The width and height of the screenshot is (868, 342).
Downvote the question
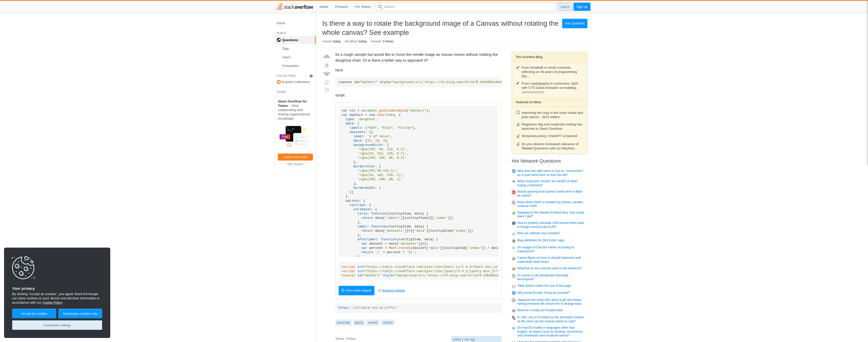coord(327,74)
